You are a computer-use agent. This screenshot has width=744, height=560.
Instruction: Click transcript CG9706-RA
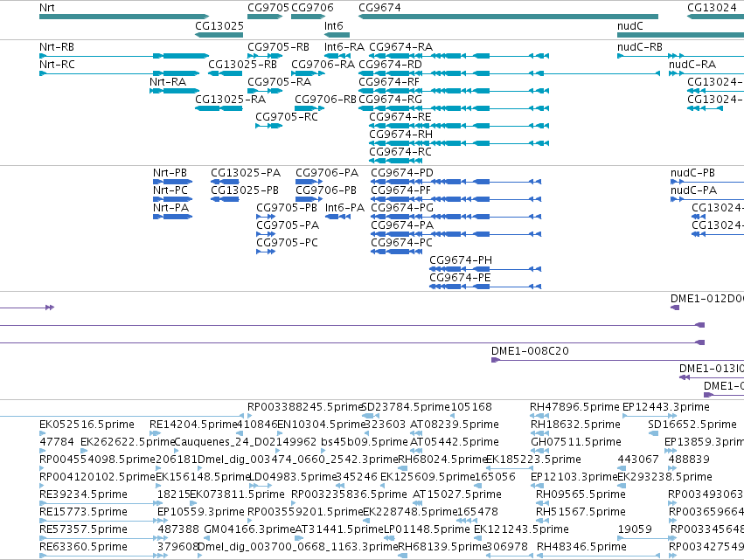coord(323,65)
